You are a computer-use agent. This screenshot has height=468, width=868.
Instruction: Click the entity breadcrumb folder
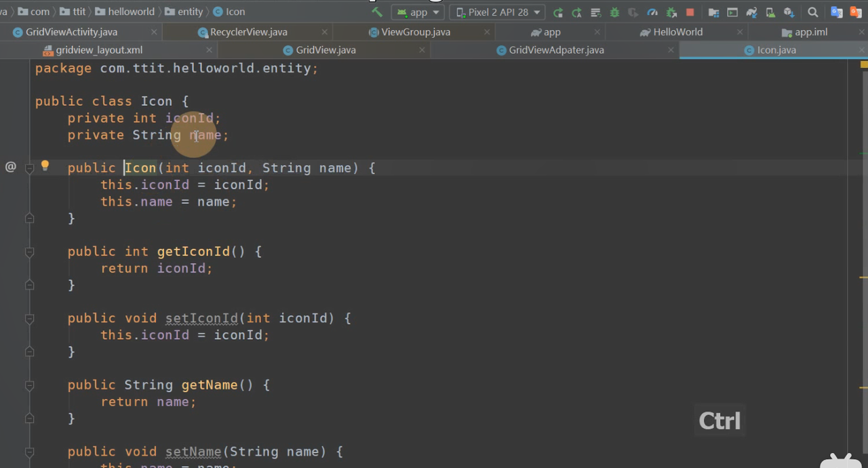click(190, 12)
